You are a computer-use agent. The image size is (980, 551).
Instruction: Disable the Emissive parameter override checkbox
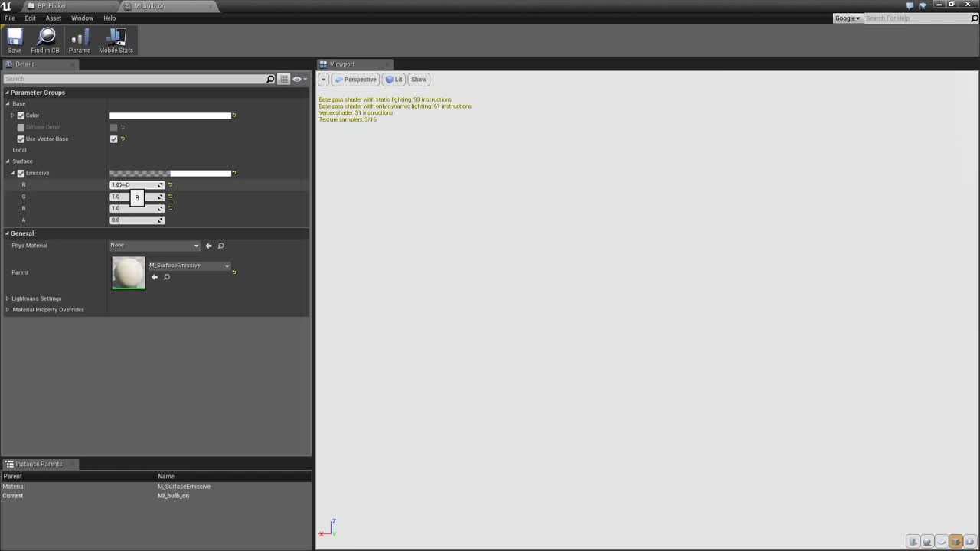21,173
